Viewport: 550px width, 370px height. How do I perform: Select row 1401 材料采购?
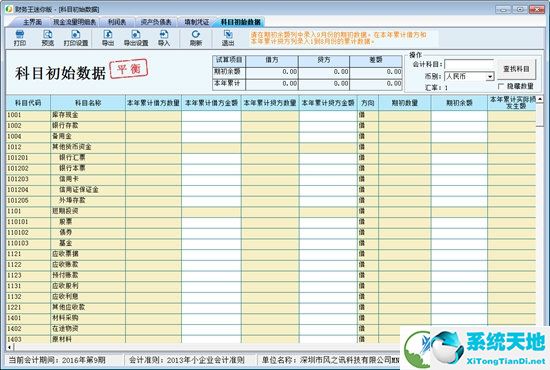[x=271, y=318]
